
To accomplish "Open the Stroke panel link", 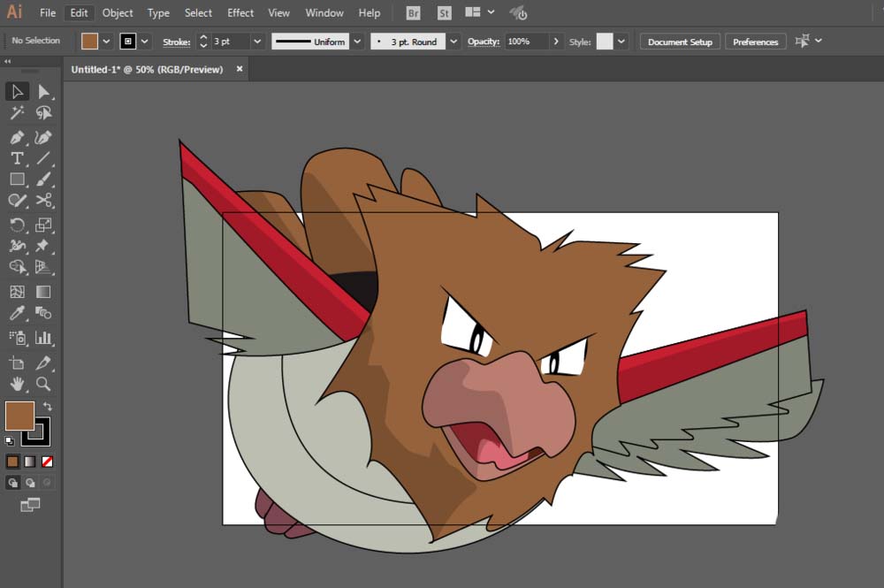I will tap(177, 42).
